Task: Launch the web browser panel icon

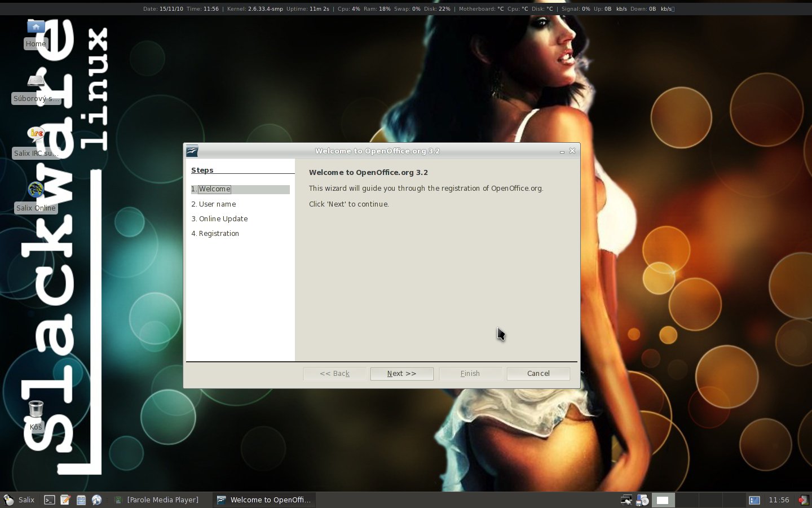Action: (97, 500)
